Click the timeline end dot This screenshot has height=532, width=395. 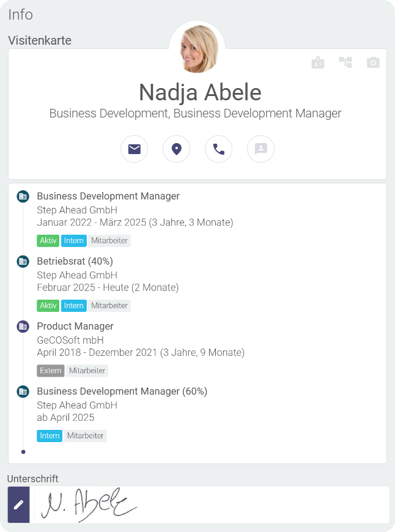tap(23, 452)
